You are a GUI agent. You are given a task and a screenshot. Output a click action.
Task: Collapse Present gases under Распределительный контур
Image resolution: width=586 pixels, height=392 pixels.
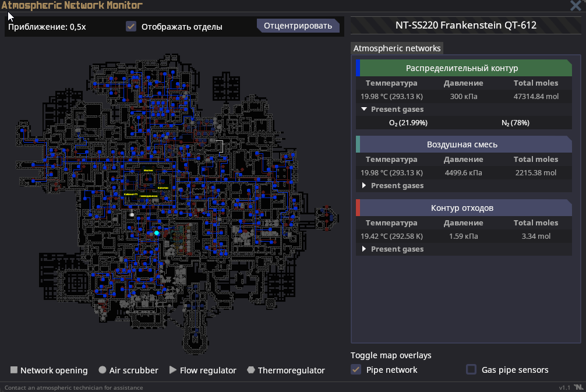tap(364, 109)
